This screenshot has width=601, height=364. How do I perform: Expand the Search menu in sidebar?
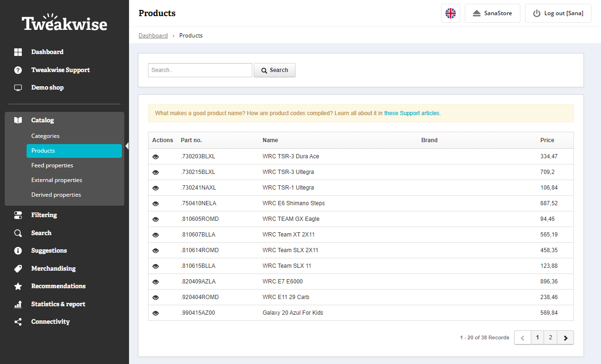coord(41,233)
